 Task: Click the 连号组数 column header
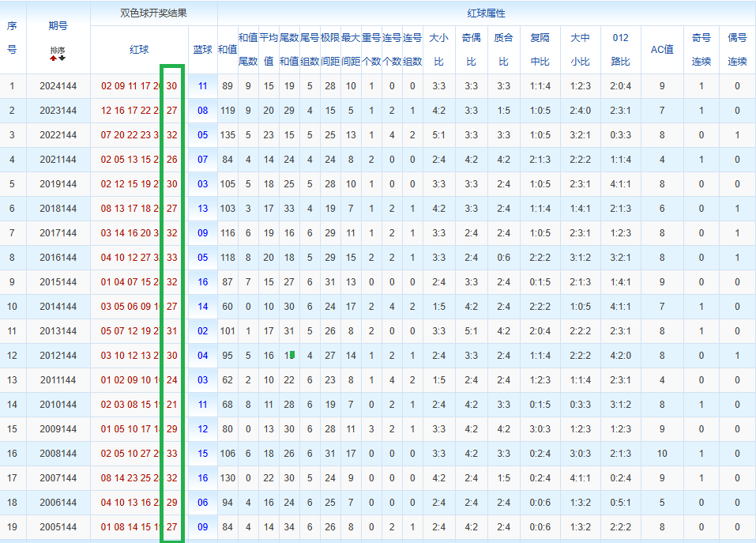412,50
